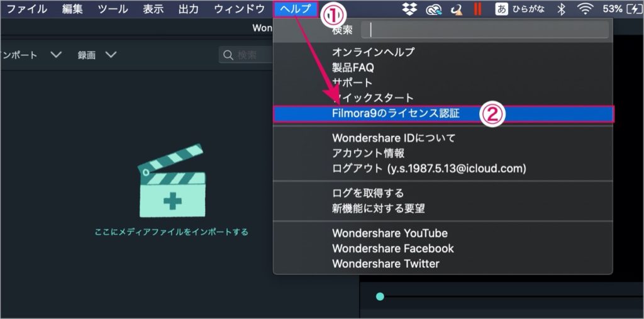Select サポート menu entry
644x319 pixels.
[x=443, y=82]
